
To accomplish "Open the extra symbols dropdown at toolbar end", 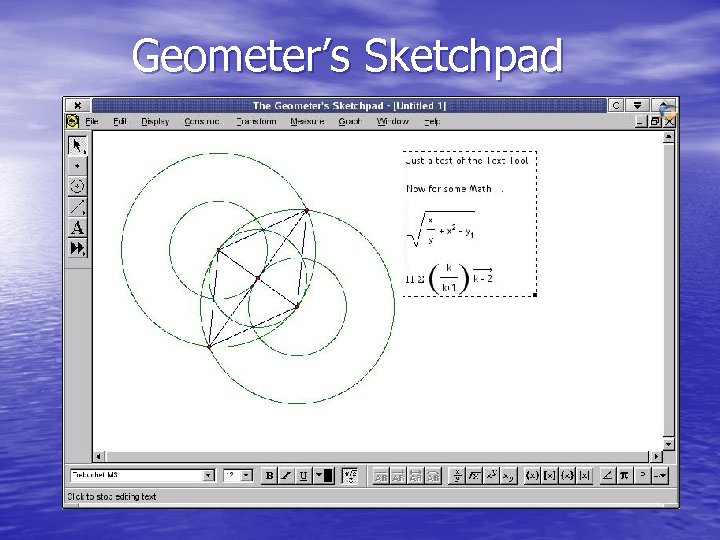I will (660, 476).
